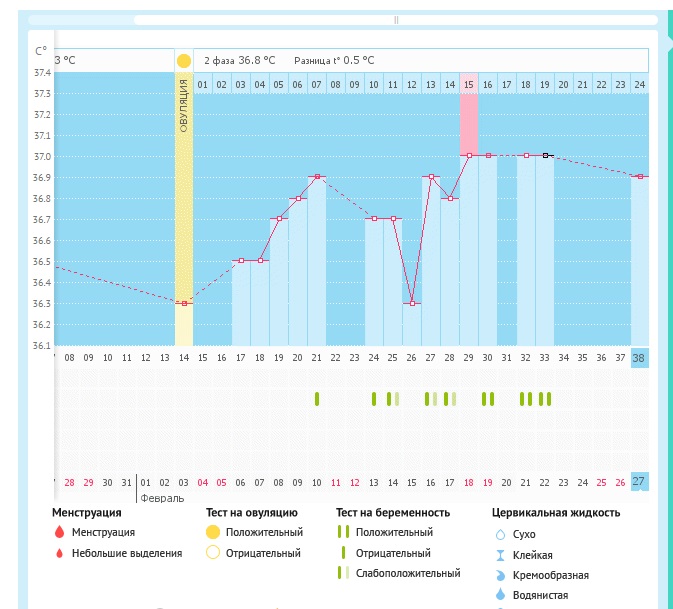Click the yellow Положительный ovulation test icon

212,533
